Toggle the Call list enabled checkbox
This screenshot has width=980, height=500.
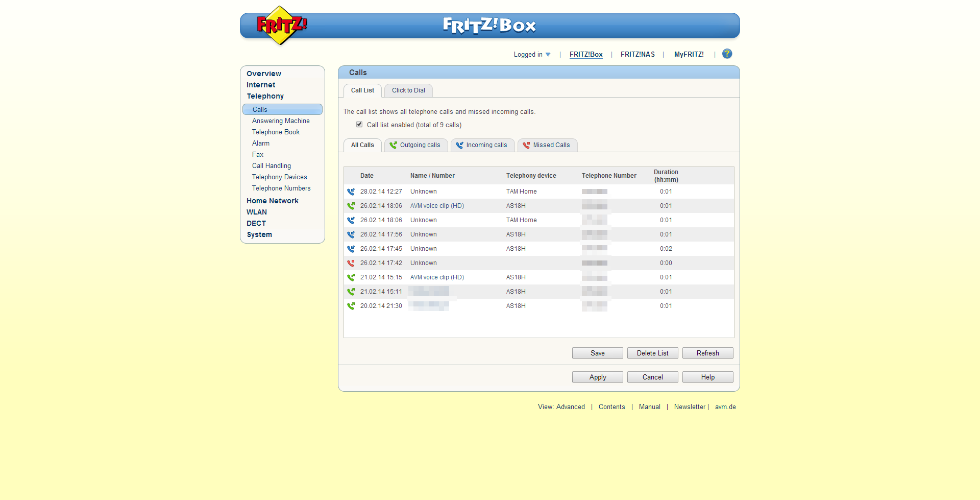click(359, 124)
